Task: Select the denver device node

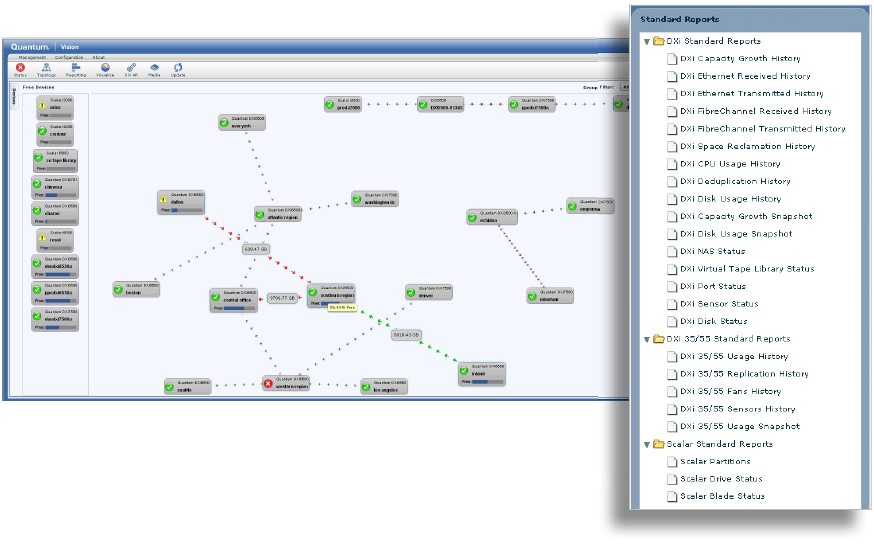Action: (x=429, y=292)
